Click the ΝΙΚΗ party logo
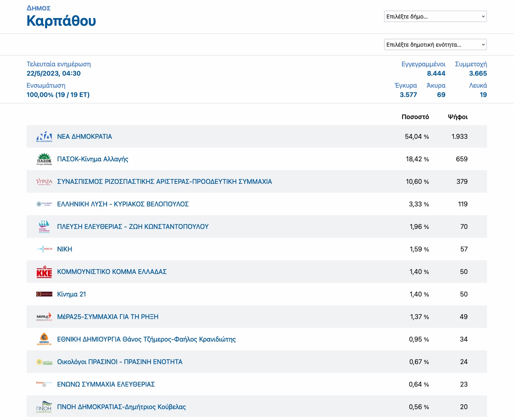This screenshot has height=420, width=514. point(44,249)
